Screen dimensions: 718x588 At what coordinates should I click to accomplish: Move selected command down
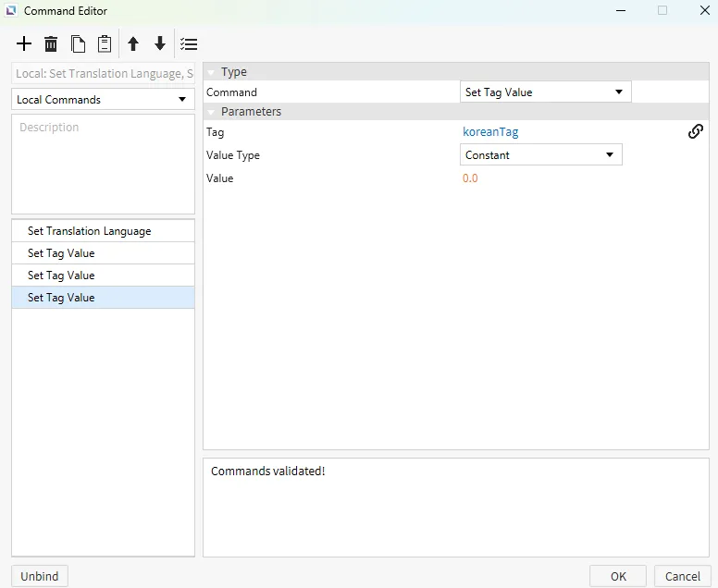pos(160,44)
